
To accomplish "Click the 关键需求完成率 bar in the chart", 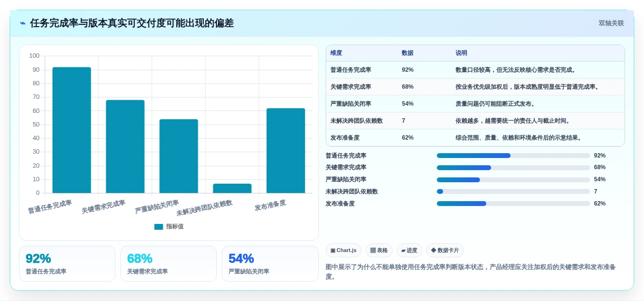I will coord(125,146).
